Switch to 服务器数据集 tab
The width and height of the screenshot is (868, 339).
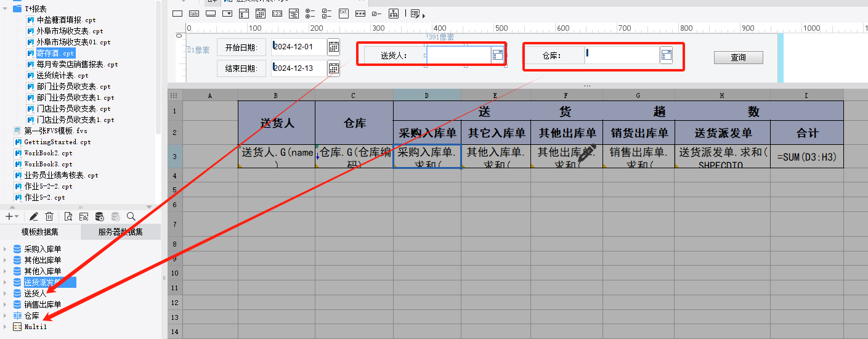click(x=120, y=232)
